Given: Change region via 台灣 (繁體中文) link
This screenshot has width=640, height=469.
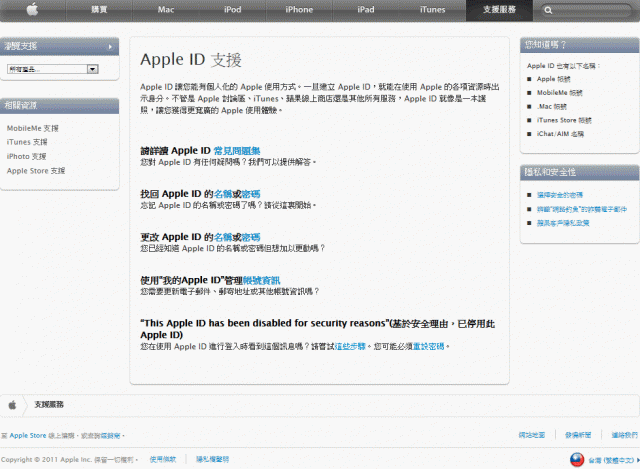Looking at the screenshot, I should click(x=611, y=460).
